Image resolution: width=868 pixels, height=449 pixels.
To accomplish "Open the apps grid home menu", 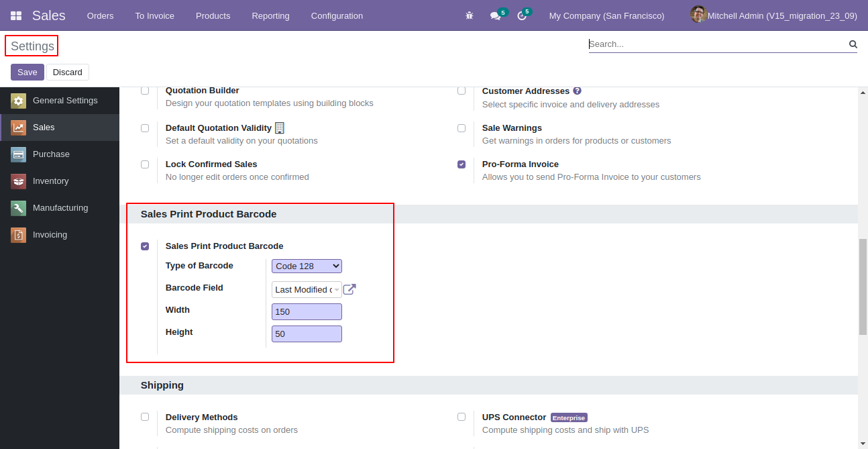I will click(16, 15).
